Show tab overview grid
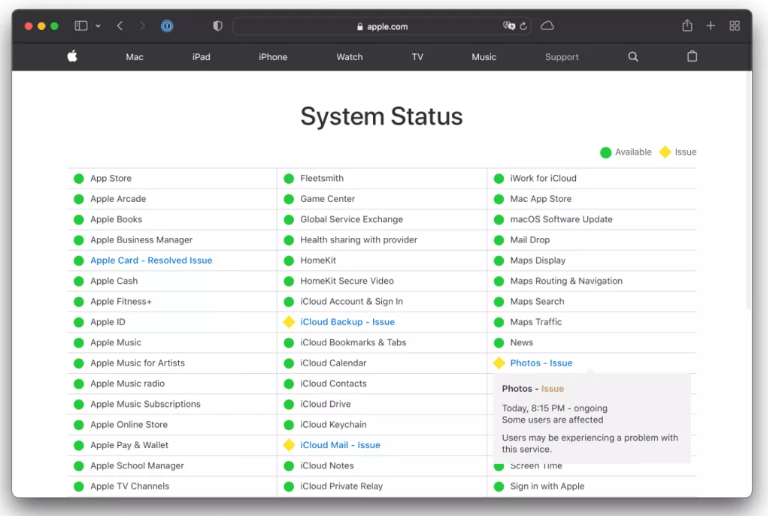The height and width of the screenshot is (516, 768). 734,26
